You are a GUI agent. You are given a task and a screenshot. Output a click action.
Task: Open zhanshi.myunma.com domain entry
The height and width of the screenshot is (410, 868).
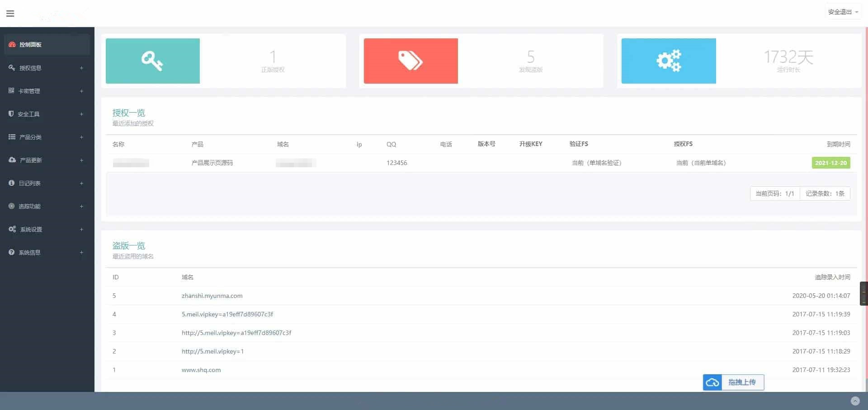click(x=212, y=296)
